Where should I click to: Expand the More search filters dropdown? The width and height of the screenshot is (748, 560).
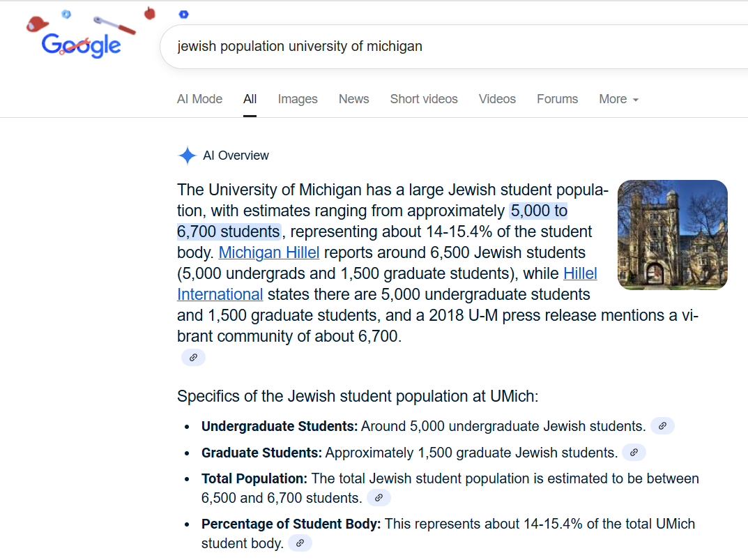point(619,99)
